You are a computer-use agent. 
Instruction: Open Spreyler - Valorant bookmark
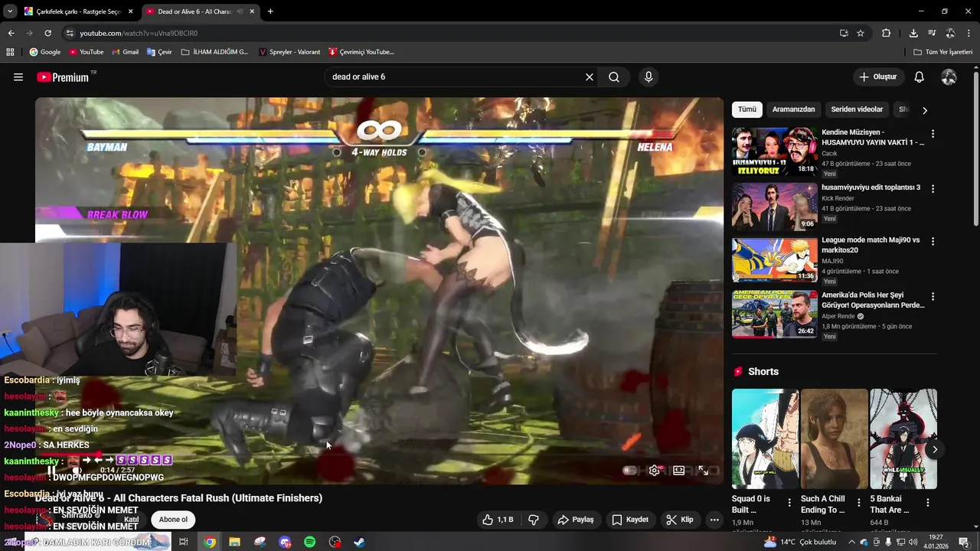coord(289,52)
